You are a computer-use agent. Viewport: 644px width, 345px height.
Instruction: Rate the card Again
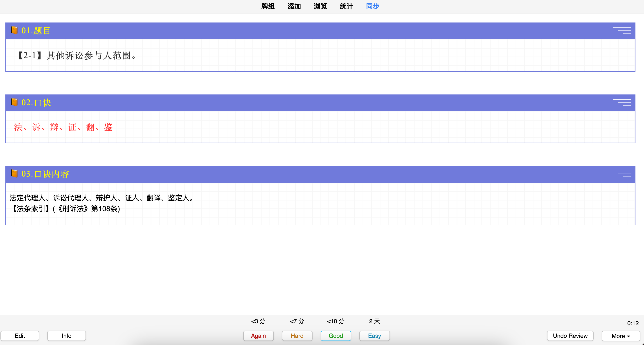click(x=259, y=336)
